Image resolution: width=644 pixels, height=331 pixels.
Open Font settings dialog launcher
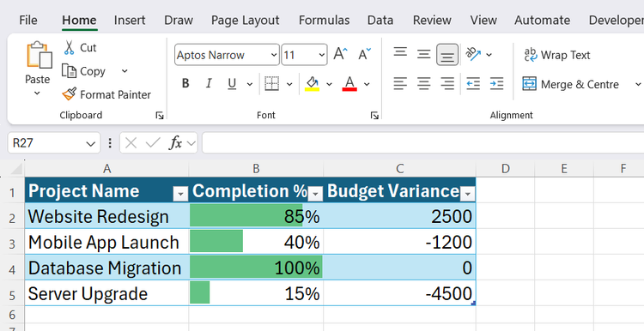coord(374,116)
